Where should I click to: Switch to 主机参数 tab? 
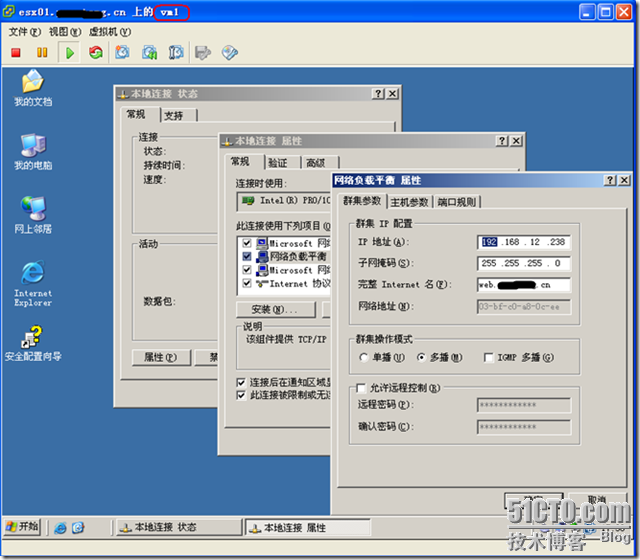pyautogui.click(x=409, y=202)
